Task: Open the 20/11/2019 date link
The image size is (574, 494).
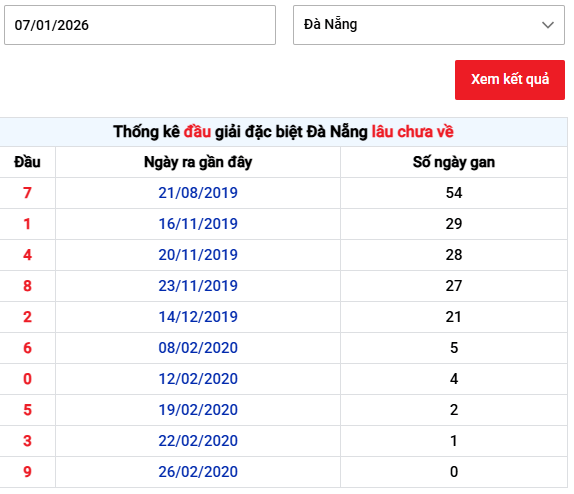Action: pos(198,255)
